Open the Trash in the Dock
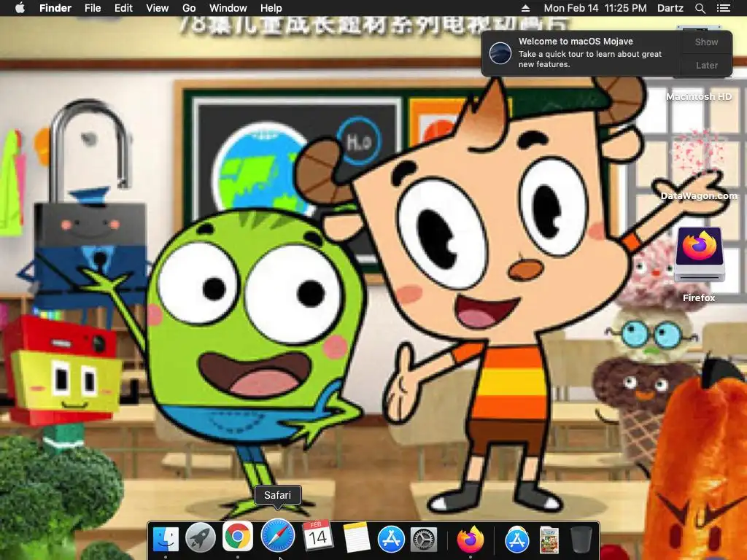 point(581,540)
